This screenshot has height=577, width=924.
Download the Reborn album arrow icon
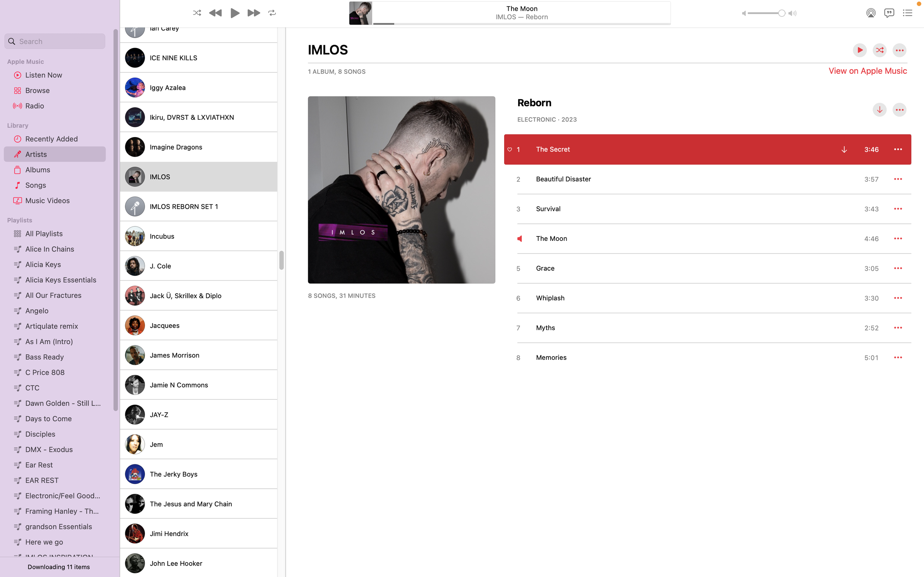pyautogui.click(x=879, y=110)
